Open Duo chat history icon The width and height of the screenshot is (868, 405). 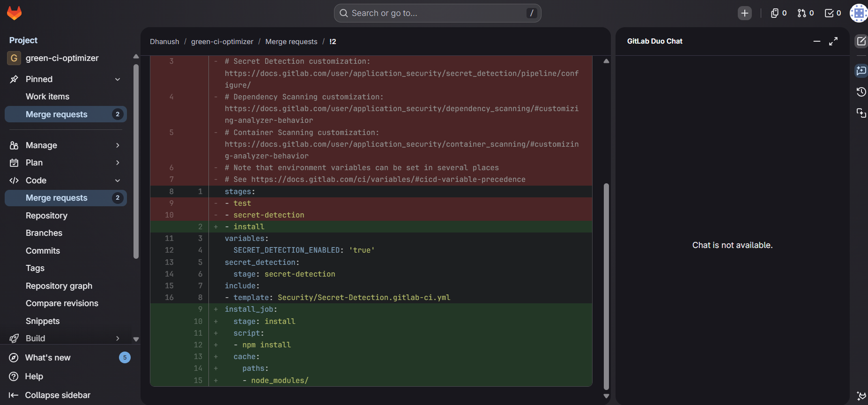click(861, 92)
